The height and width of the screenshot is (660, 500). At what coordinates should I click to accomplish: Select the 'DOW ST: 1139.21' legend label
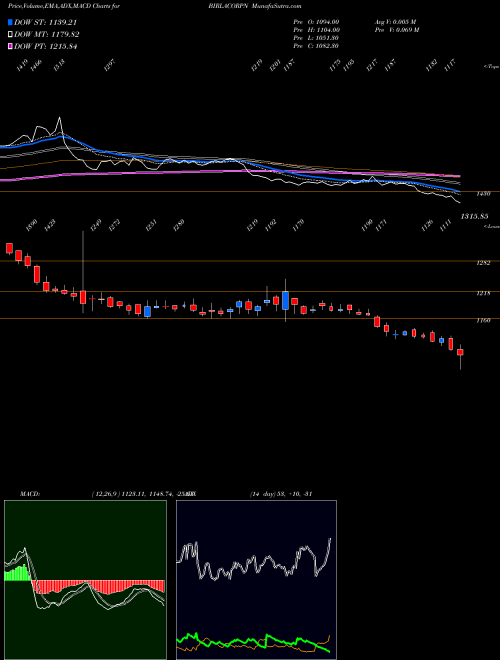click(x=45, y=22)
